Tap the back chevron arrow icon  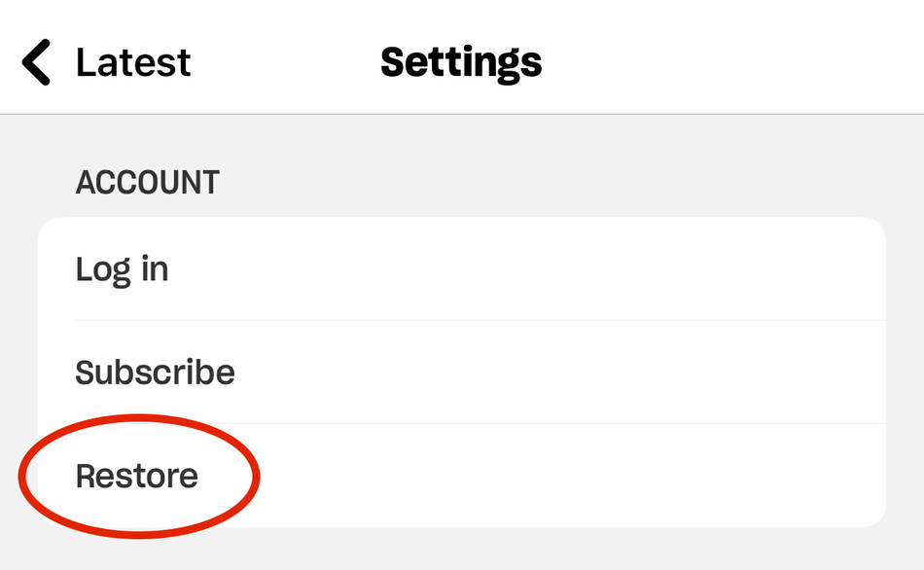(36, 62)
